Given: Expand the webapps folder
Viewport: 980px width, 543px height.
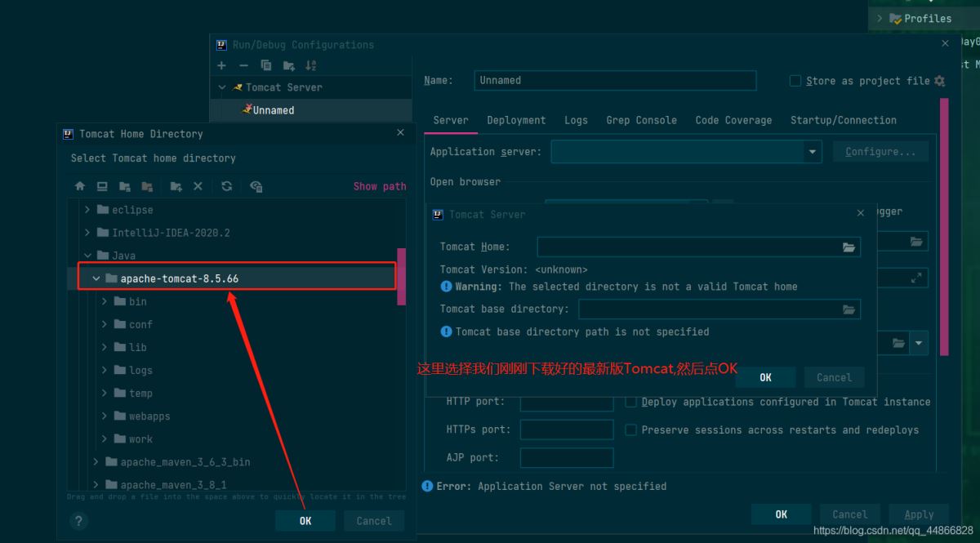Looking at the screenshot, I should pyautogui.click(x=105, y=416).
